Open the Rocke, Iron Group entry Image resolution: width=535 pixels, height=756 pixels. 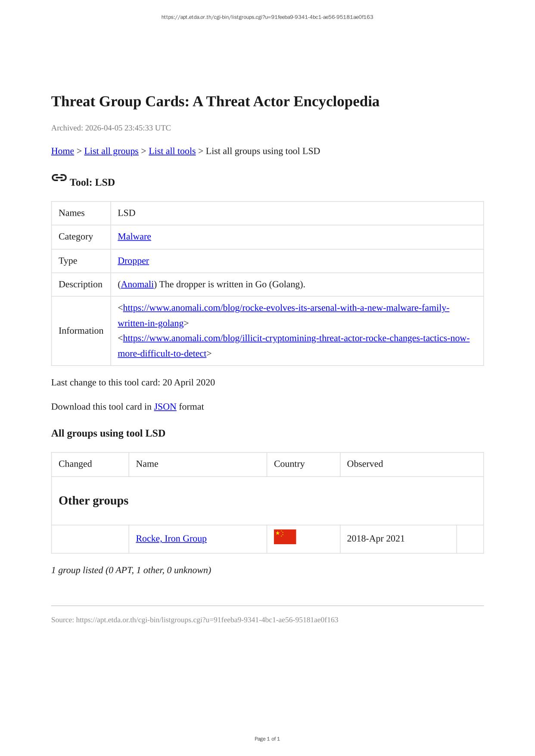pyautogui.click(x=171, y=539)
